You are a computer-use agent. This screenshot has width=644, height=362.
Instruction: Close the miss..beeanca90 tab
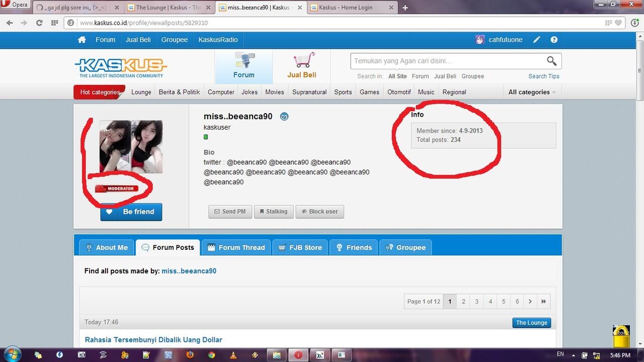[300, 8]
